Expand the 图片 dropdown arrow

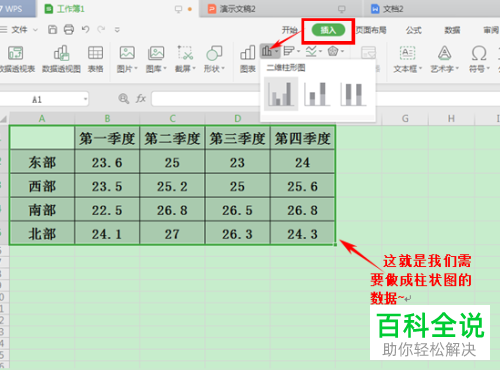[x=136, y=68]
